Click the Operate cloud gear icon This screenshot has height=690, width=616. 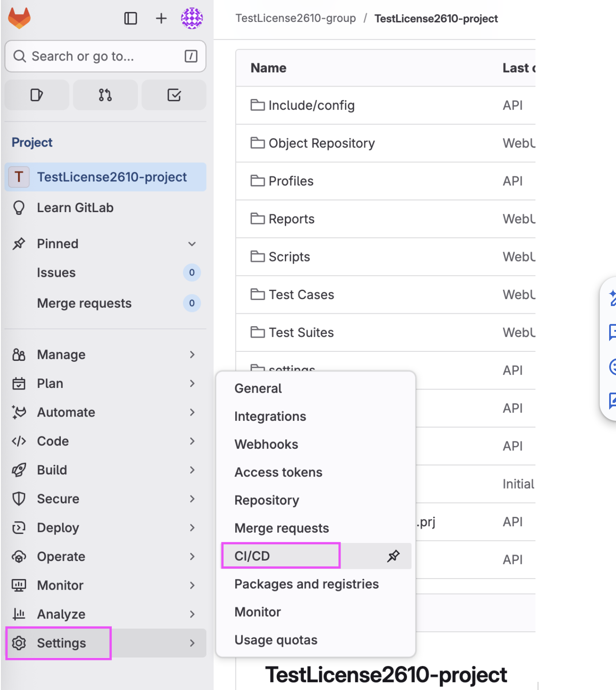click(x=19, y=557)
